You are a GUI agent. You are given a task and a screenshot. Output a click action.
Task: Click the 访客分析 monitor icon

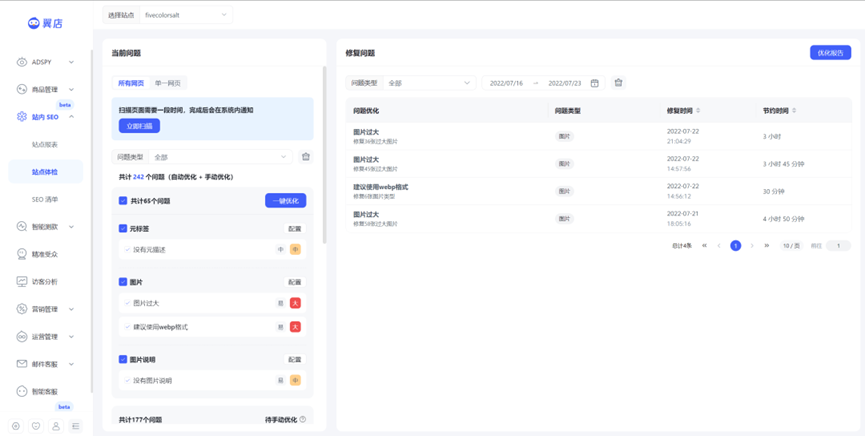[22, 281]
